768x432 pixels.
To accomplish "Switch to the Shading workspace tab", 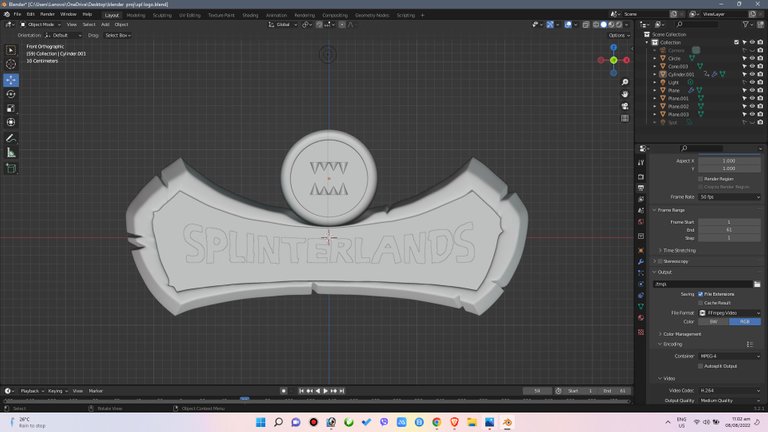I will (250, 15).
